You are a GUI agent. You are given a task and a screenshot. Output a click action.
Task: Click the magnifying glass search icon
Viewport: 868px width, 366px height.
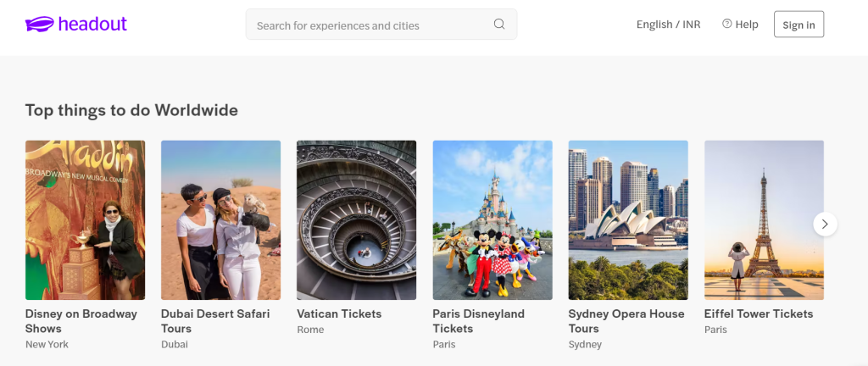pos(499,24)
